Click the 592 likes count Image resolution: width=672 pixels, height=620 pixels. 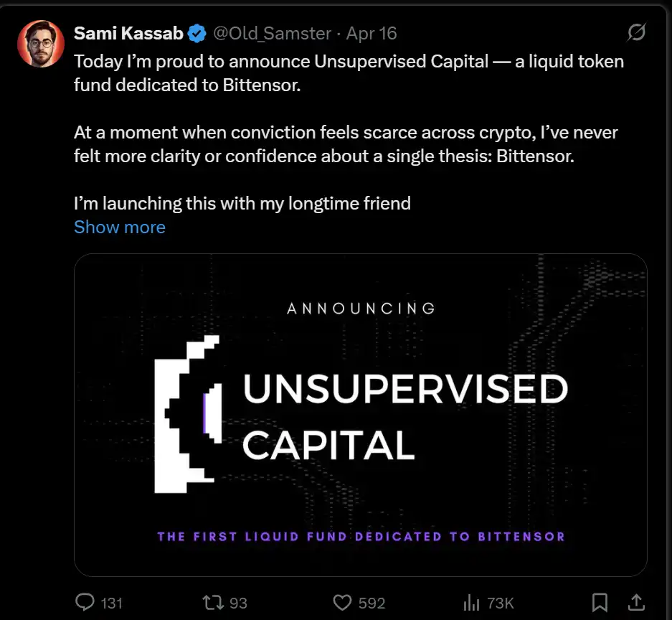(x=372, y=603)
